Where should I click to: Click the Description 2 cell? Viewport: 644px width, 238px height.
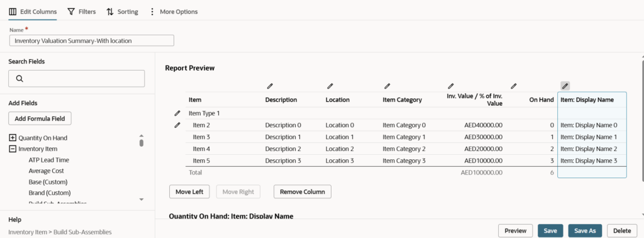click(x=283, y=149)
